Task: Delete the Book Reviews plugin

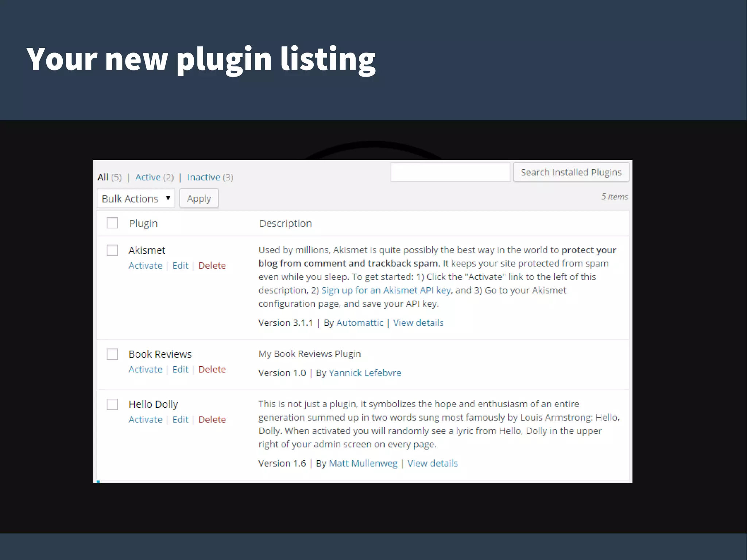Action: coord(212,369)
